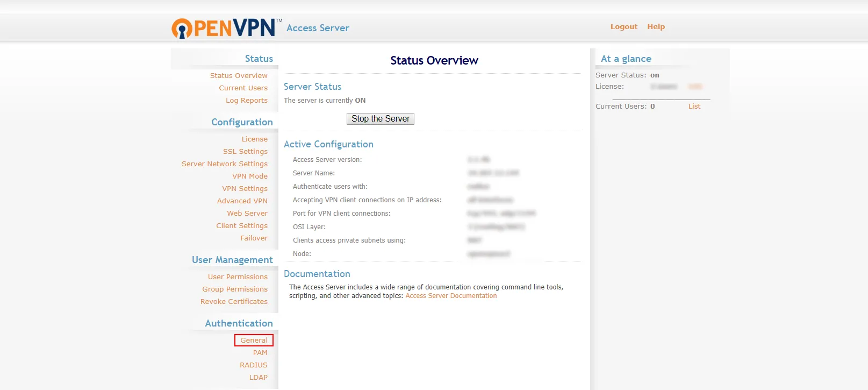This screenshot has height=390, width=868.
Task: Open Log Reports
Action: click(247, 101)
